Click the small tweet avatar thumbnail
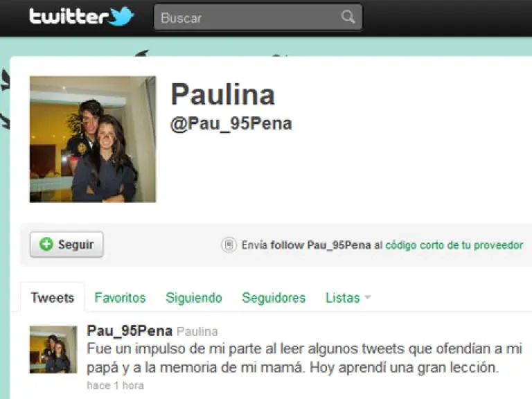The width and height of the screenshot is (532, 399). (53, 349)
